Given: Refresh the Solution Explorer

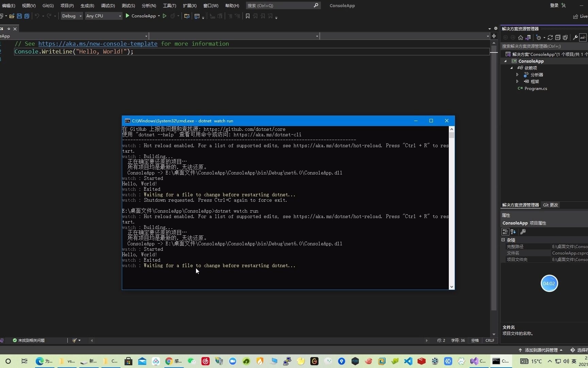Looking at the screenshot, I should pos(550,37).
